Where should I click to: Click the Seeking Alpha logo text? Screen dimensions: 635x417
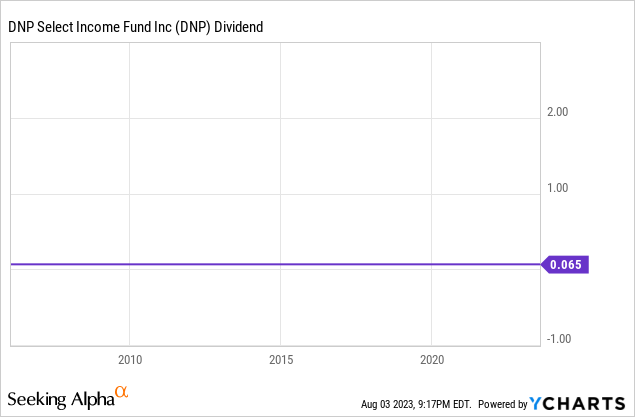pos(60,400)
